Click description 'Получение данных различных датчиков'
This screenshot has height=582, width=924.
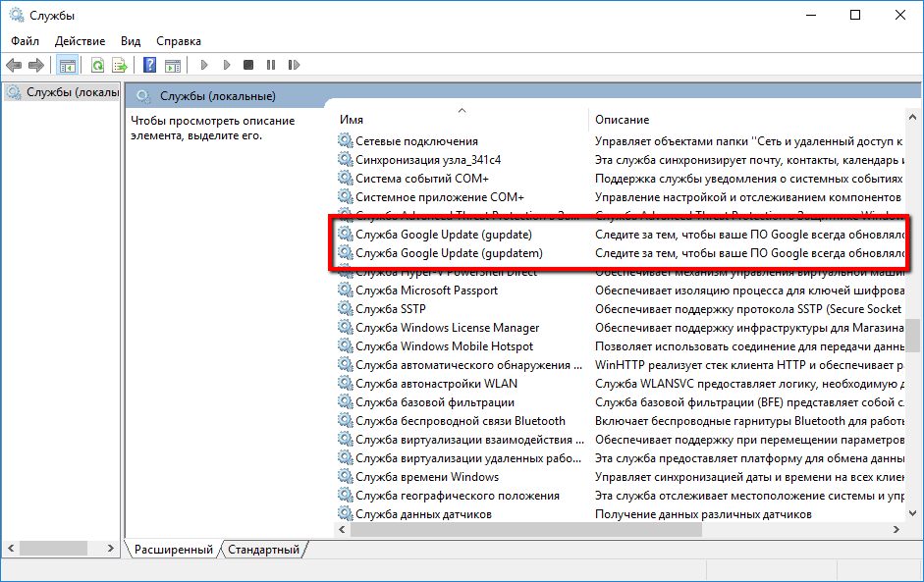coord(703,514)
